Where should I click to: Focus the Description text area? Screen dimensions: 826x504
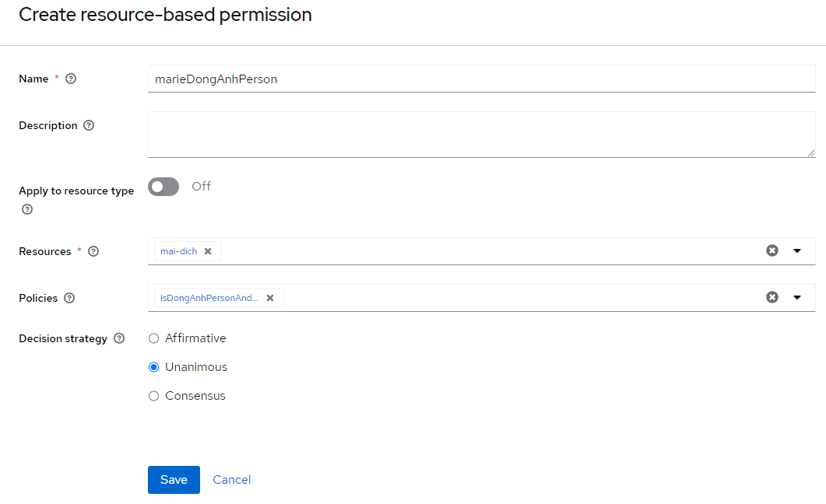coord(481,134)
